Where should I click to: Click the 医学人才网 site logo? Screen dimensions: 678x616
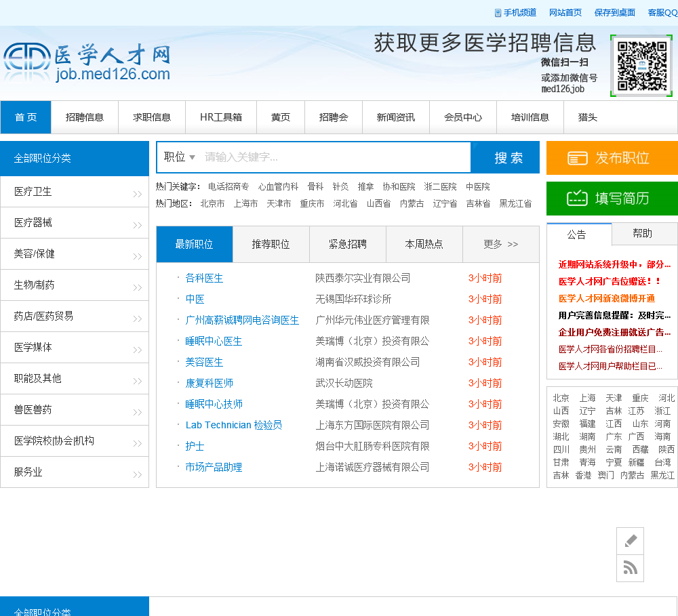tap(87, 62)
